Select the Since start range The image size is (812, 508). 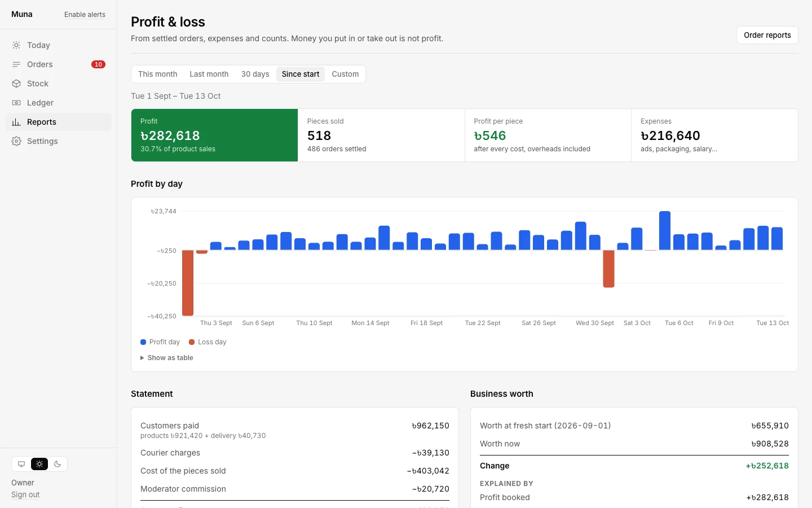[x=301, y=74]
